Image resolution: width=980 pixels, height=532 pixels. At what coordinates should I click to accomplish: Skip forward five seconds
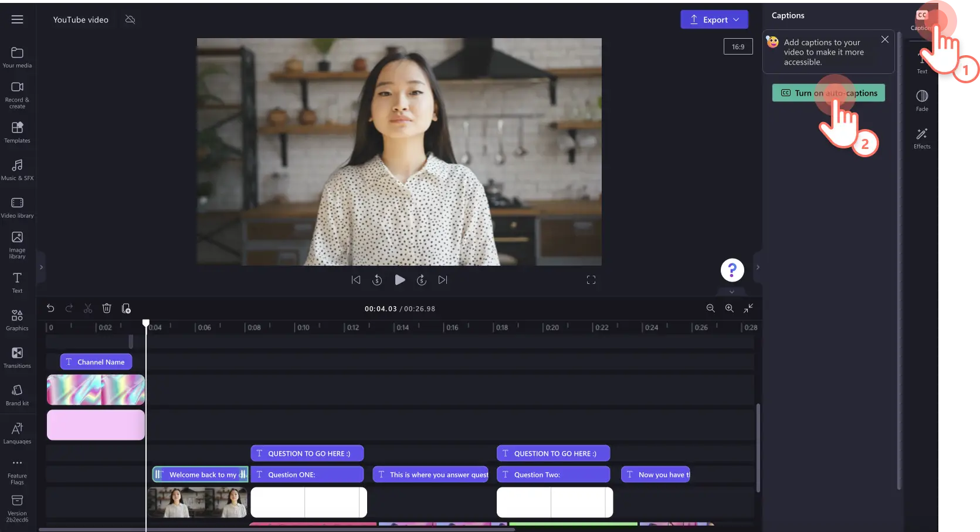421,280
